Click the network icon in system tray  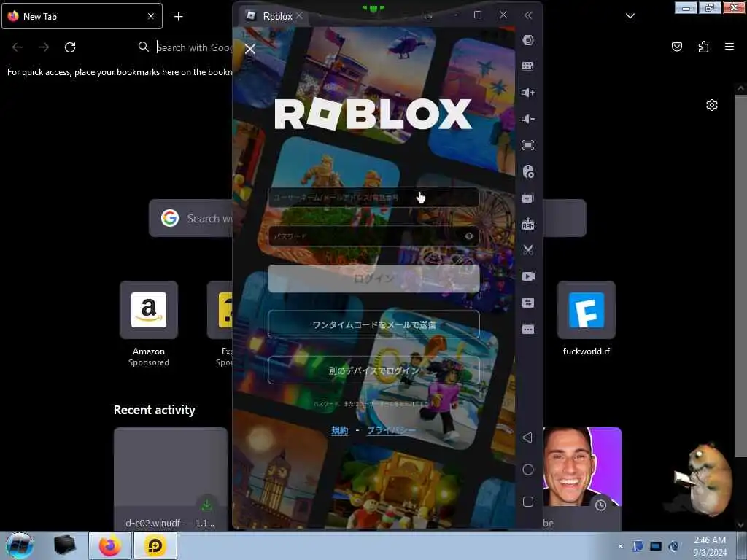click(656, 546)
